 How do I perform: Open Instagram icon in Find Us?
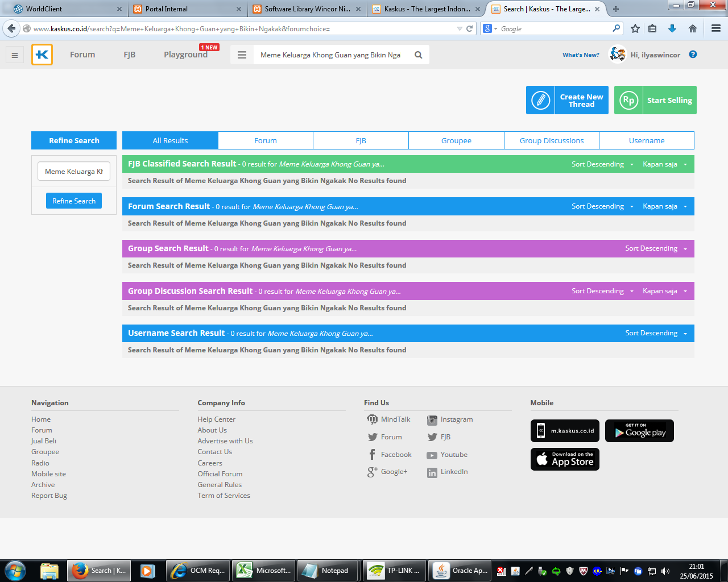click(x=432, y=419)
